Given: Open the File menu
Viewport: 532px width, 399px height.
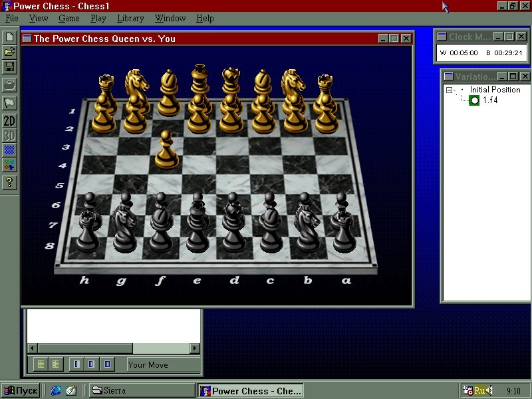Looking at the screenshot, I should click(x=12, y=19).
